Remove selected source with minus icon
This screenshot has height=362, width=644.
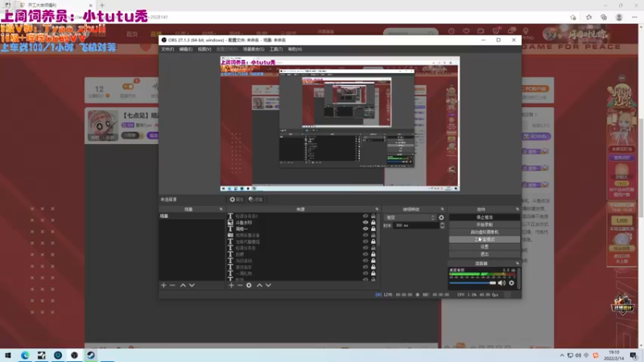[x=240, y=286]
